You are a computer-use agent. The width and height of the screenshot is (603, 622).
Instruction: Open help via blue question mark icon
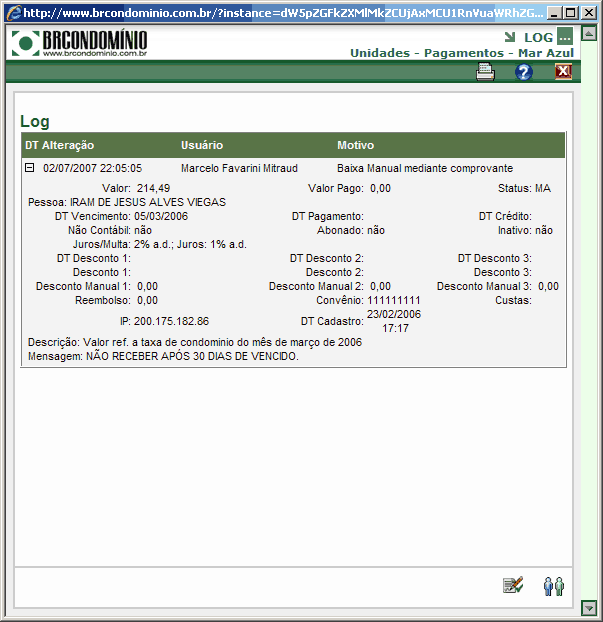524,72
